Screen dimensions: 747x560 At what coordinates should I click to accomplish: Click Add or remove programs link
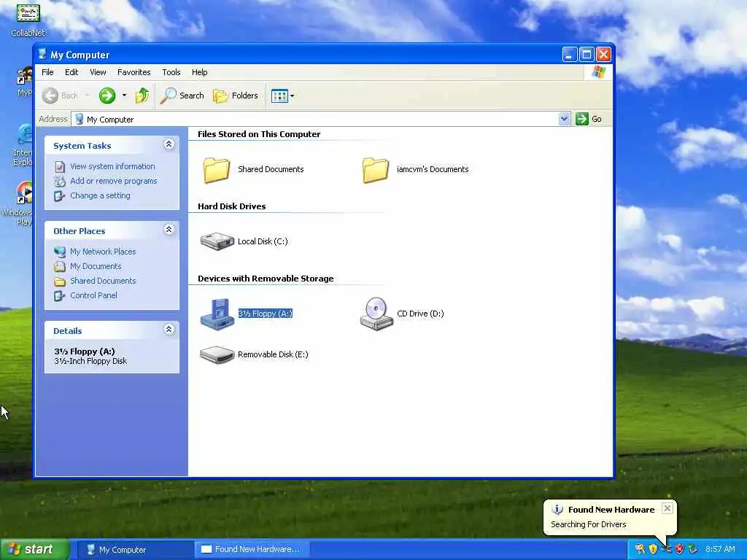coord(113,181)
